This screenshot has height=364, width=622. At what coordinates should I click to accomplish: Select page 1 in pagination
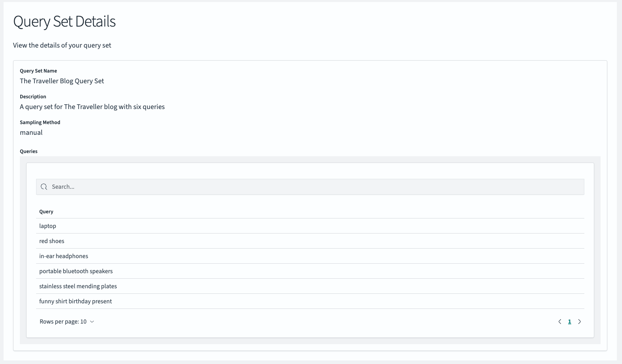point(570,322)
